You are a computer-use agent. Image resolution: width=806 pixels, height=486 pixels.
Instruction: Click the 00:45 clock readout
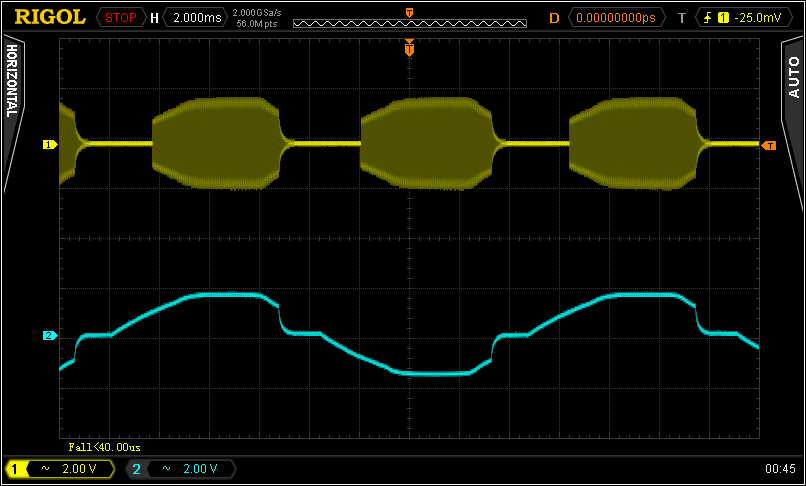point(780,469)
